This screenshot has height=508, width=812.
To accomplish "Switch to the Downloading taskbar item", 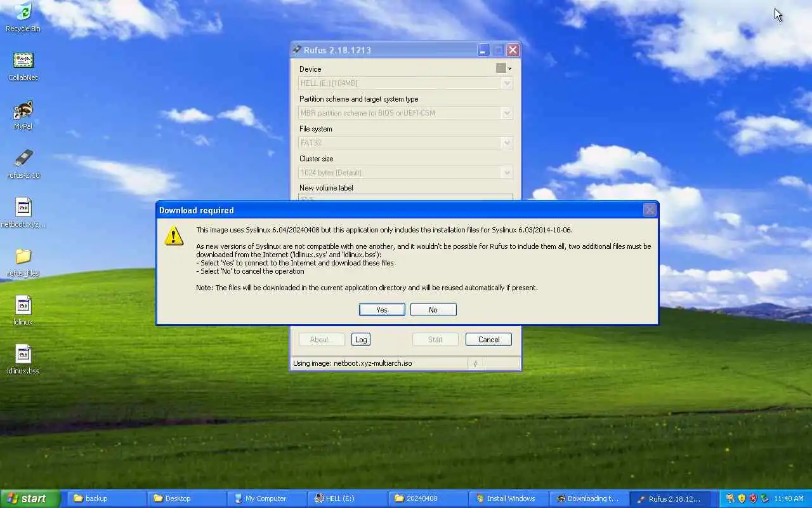I will coord(587,498).
